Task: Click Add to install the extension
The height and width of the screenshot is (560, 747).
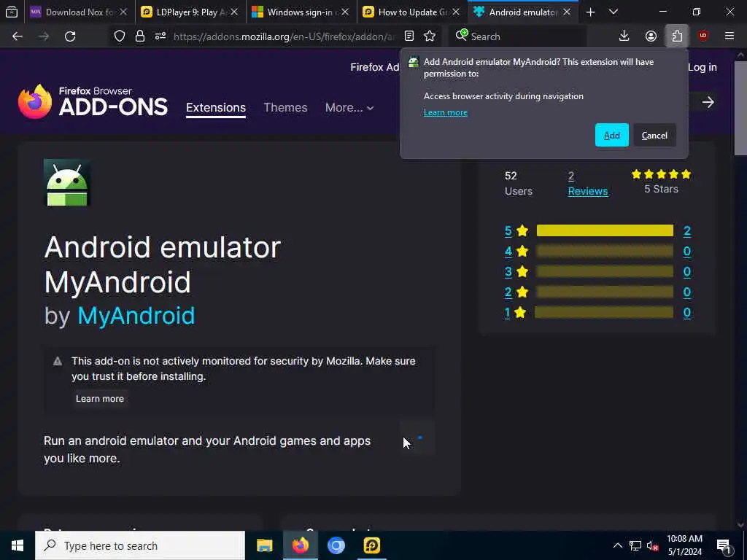Action: click(612, 135)
